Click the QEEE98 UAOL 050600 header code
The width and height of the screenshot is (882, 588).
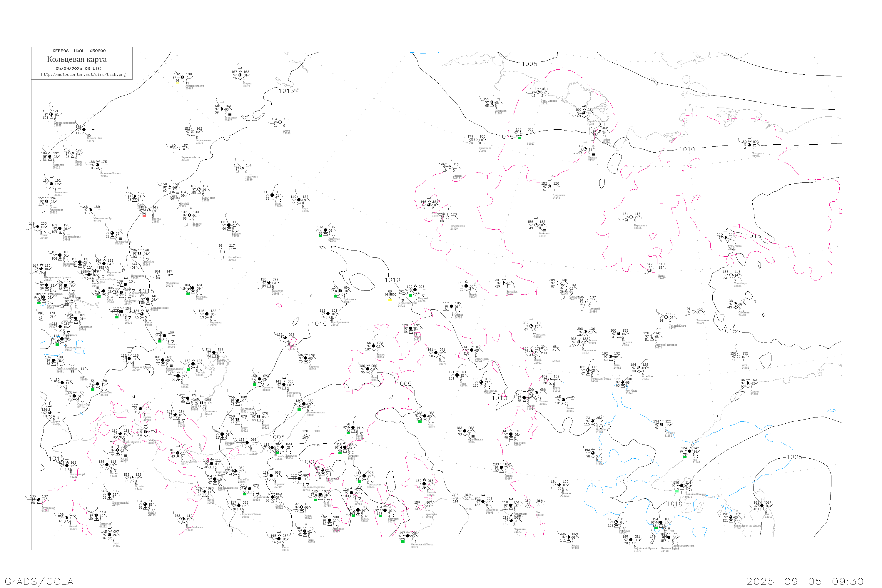pyautogui.click(x=79, y=51)
